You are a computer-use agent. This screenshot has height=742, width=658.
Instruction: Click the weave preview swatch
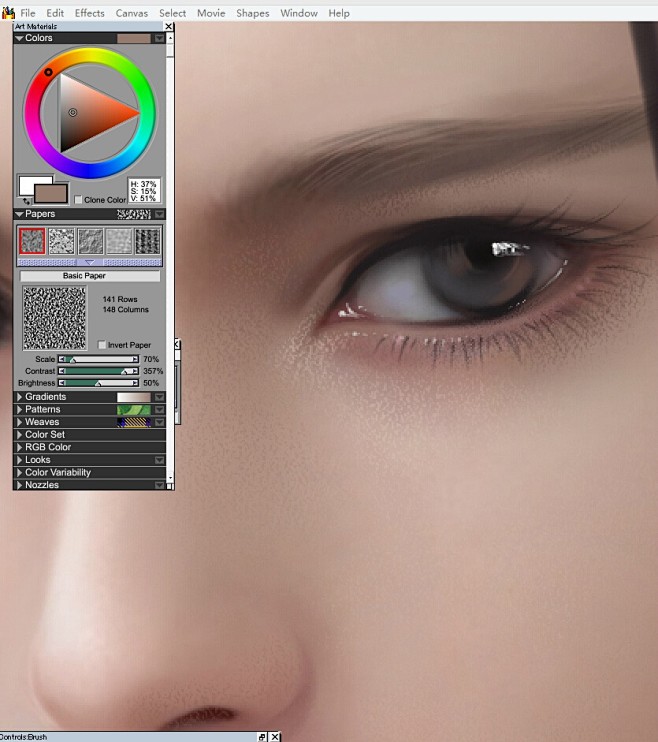[134, 422]
